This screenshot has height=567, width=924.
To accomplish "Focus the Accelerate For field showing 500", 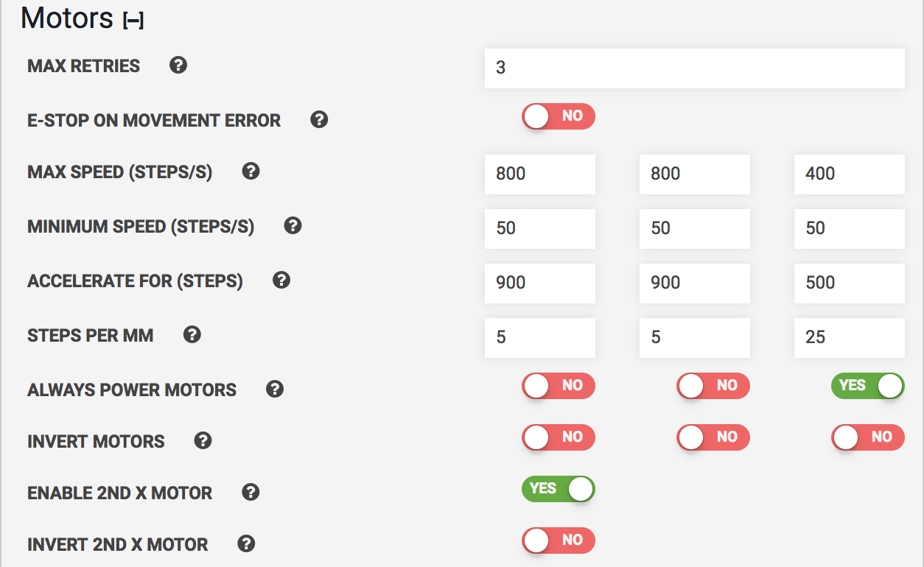I will (x=849, y=283).
